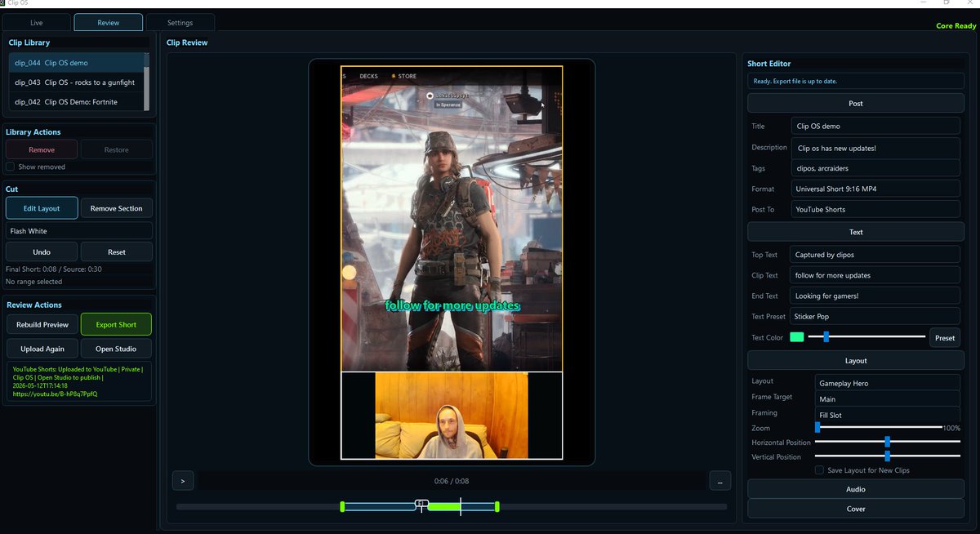Open the Review tab
The image size is (980, 534).
[x=109, y=23]
